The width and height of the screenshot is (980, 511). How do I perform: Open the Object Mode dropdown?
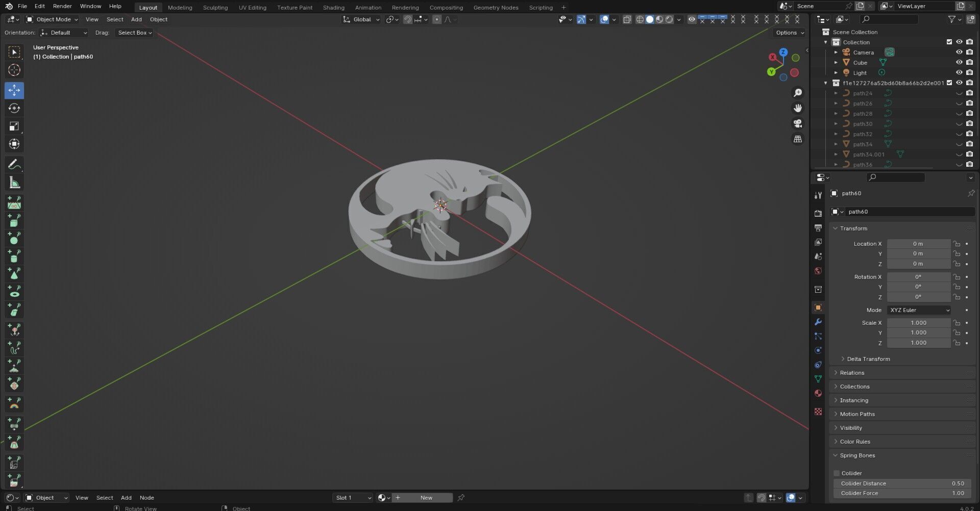(52, 19)
